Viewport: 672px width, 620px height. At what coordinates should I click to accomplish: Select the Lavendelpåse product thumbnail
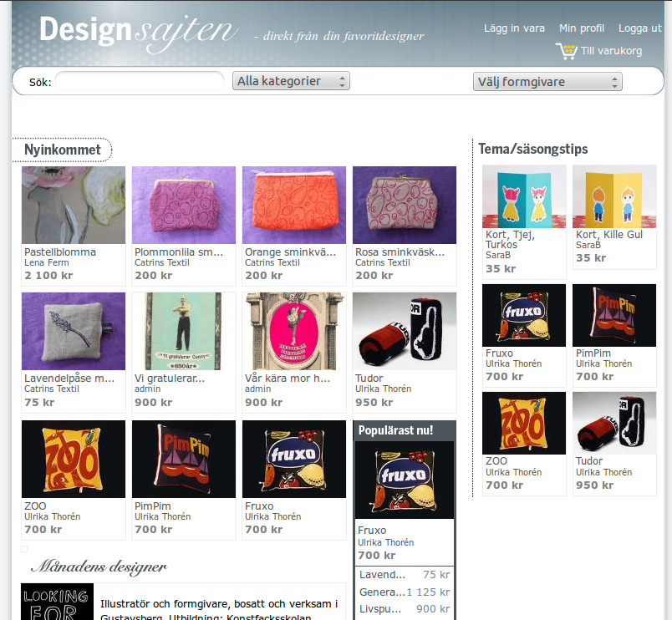coord(74,331)
